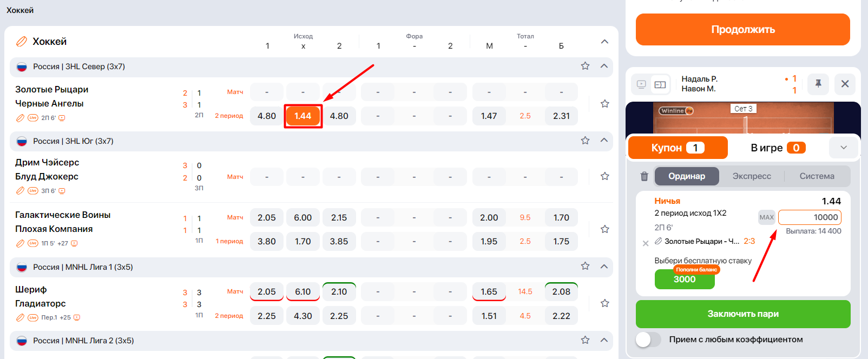868x359 pixels.
Task: Close the Nadal match video widget
Action: 845,84
